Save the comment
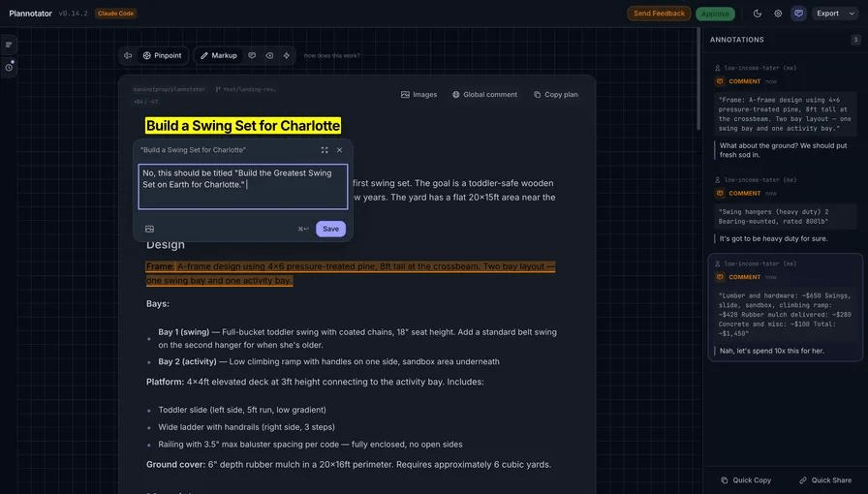Image resolution: width=868 pixels, height=494 pixels. tap(330, 229)
